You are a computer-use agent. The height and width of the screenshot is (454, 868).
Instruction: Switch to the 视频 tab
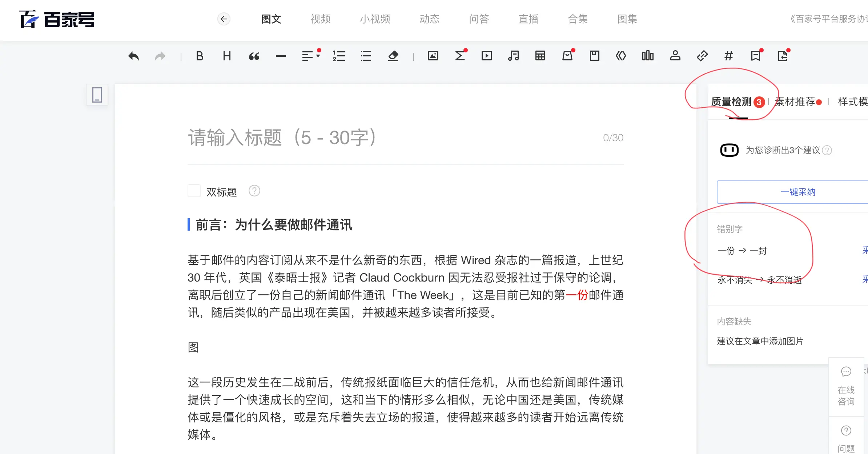click(x=321, y=19)
